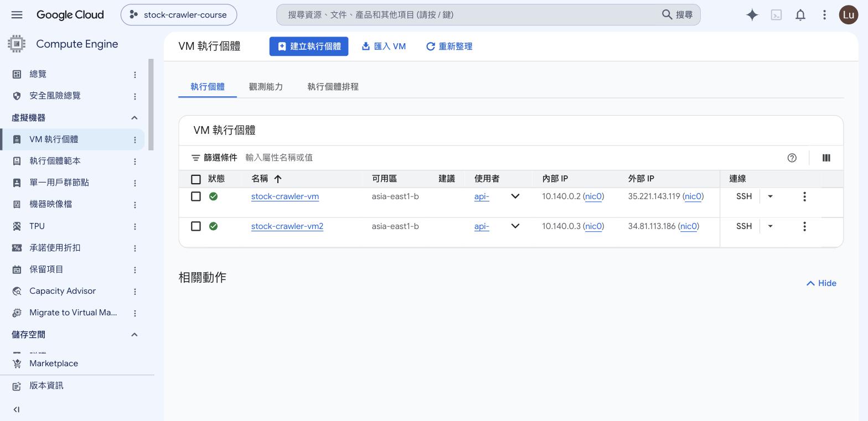Hide the 相關動作 section
The width and height of the screenshot is (868, 421).
click(821, 283)
